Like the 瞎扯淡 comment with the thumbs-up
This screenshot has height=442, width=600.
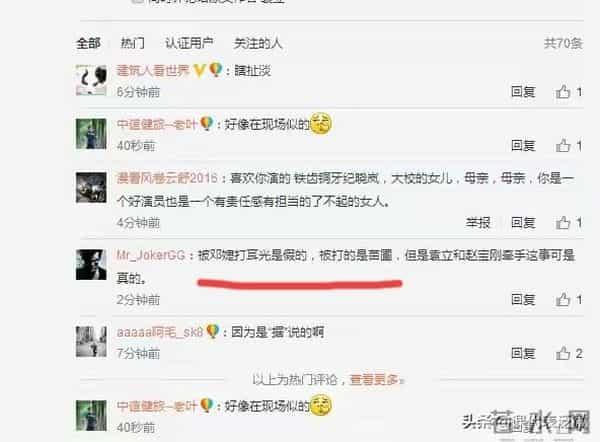[563, 92]
